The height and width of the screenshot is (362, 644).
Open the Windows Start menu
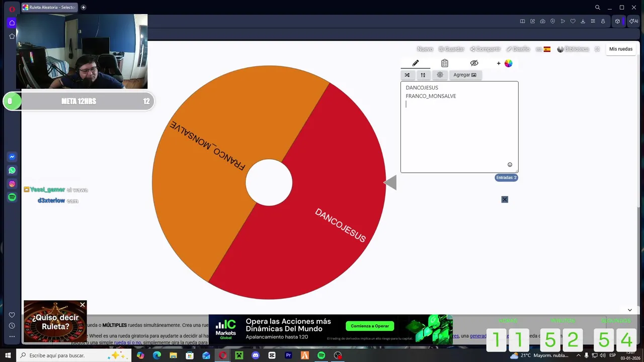[x=8, y=355]
